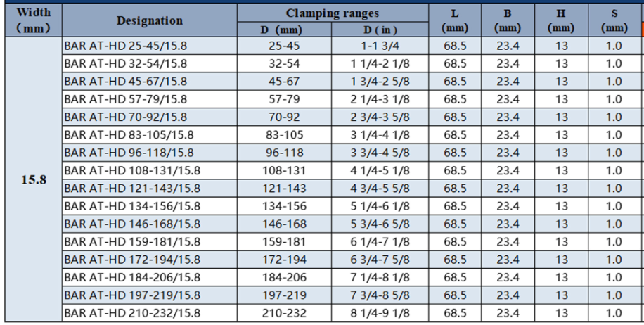Viewport: 644px width, 325px height.
Task: Click the 8 1/4-9 1/8 inch cell
Action: pos(381,313)
